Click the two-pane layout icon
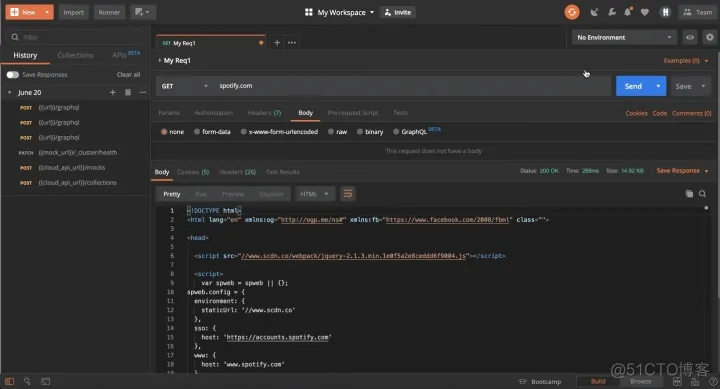Screen dimensions: 720x389 click(677, 382)
